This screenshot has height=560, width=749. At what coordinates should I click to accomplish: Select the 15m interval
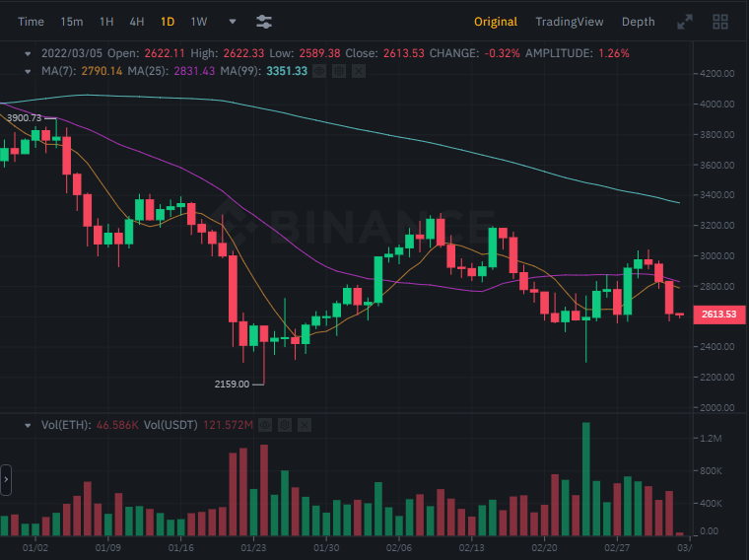[71, 21]
